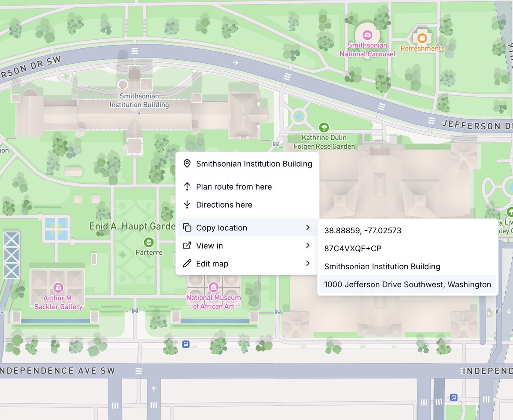513x420 pixels.
Task: Copy address 1000 Jefferson Drive Southwest, Washington
Action: 408,285
